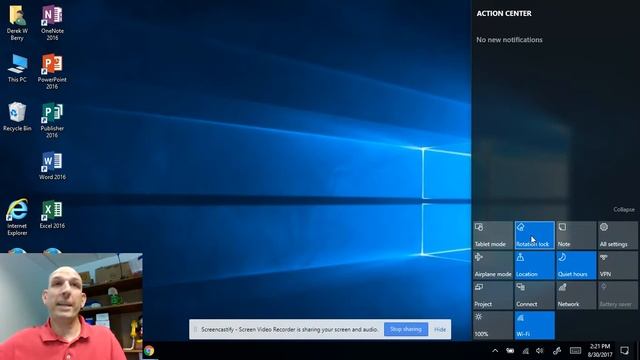Hide the Screencastify sharing notification
This screenshot has height=360, width=640.
click(x=440, y=329)
